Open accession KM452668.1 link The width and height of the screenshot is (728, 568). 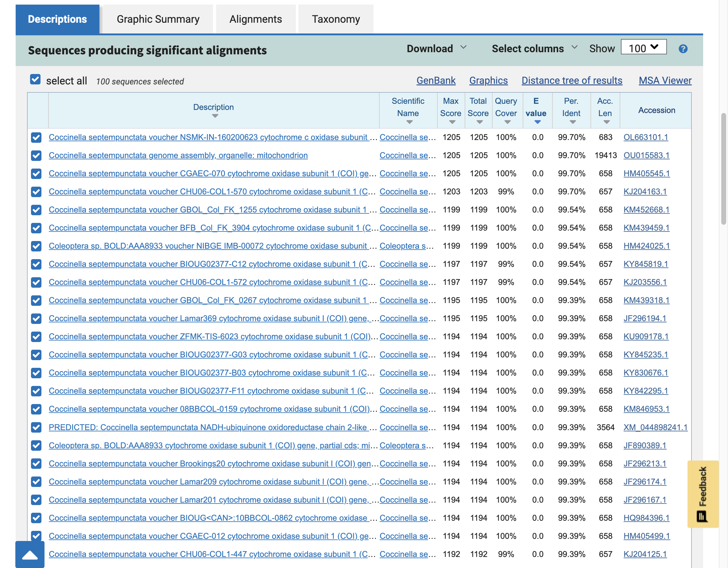(x=646, y=210)
